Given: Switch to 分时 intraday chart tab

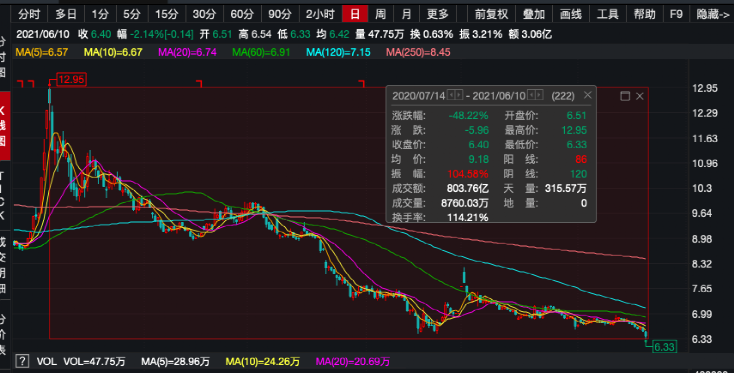Looking at the screenshot, I should click(x=29, y=15).
